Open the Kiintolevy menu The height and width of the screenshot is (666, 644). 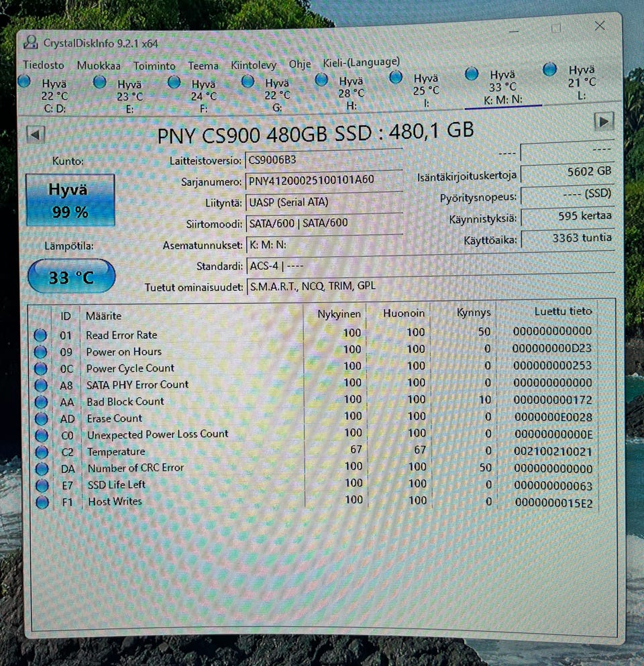coord(254,66)
